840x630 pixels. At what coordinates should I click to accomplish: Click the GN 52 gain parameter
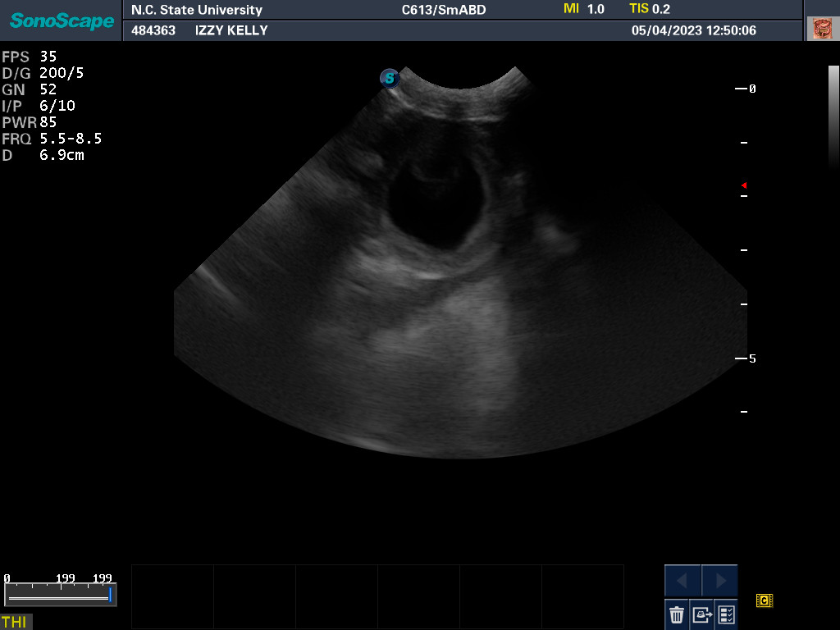point(30,89)
